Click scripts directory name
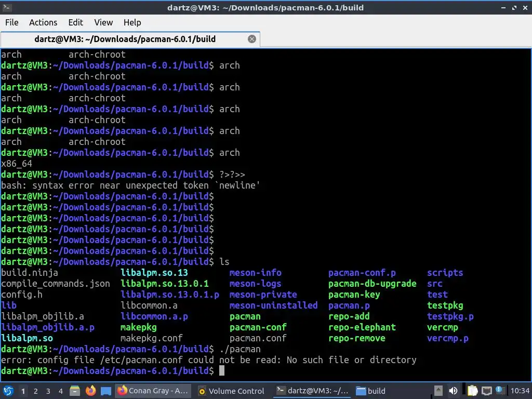532x399 pixels. [x=445, y=273]
